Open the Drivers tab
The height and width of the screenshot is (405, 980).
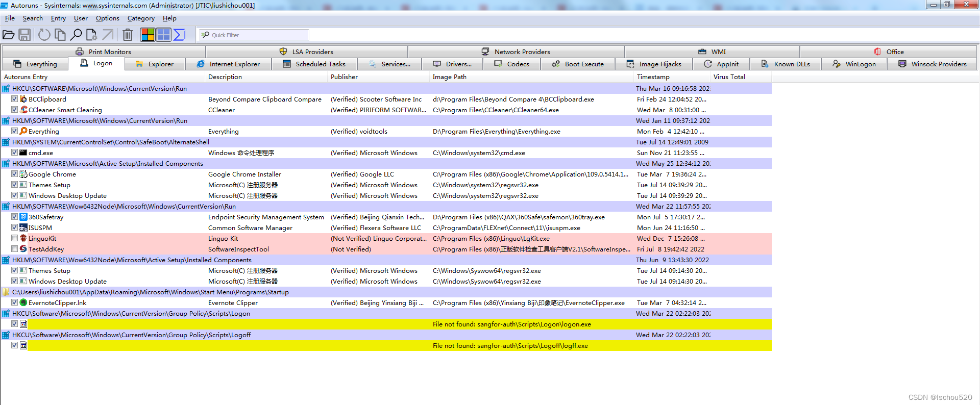coord(452,64)
